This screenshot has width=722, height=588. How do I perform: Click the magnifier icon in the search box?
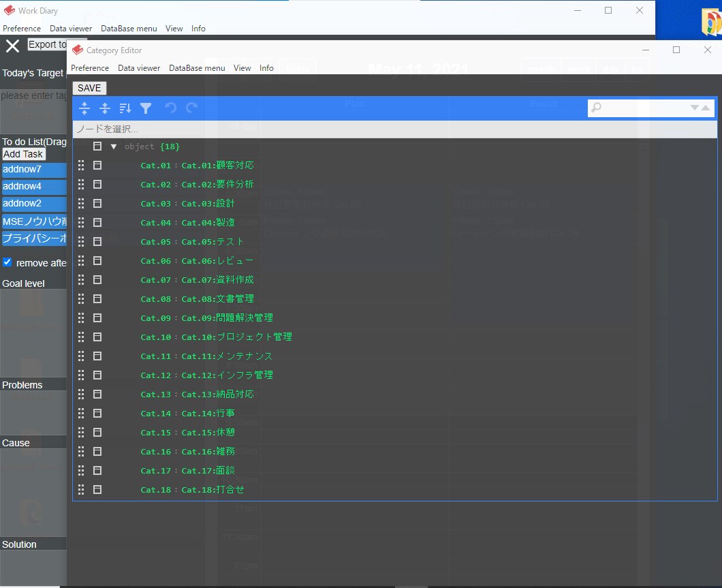tap(596, 108)
